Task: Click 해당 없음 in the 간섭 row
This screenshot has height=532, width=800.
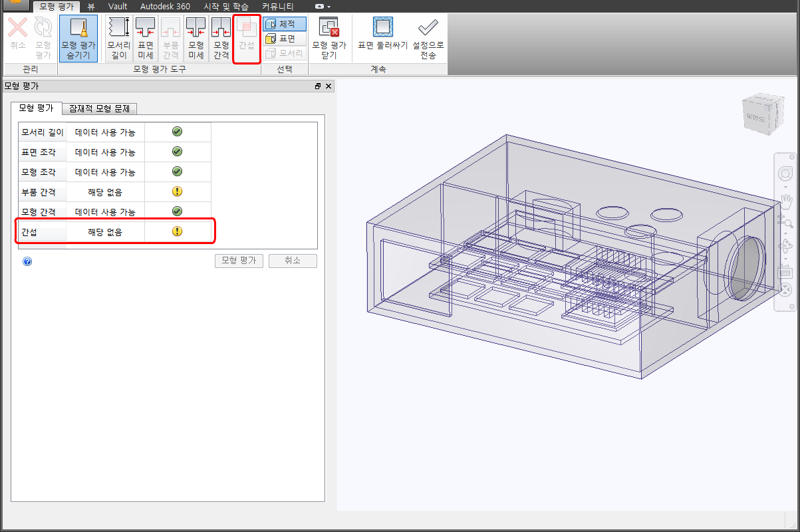Action: (x=105, y=232)
